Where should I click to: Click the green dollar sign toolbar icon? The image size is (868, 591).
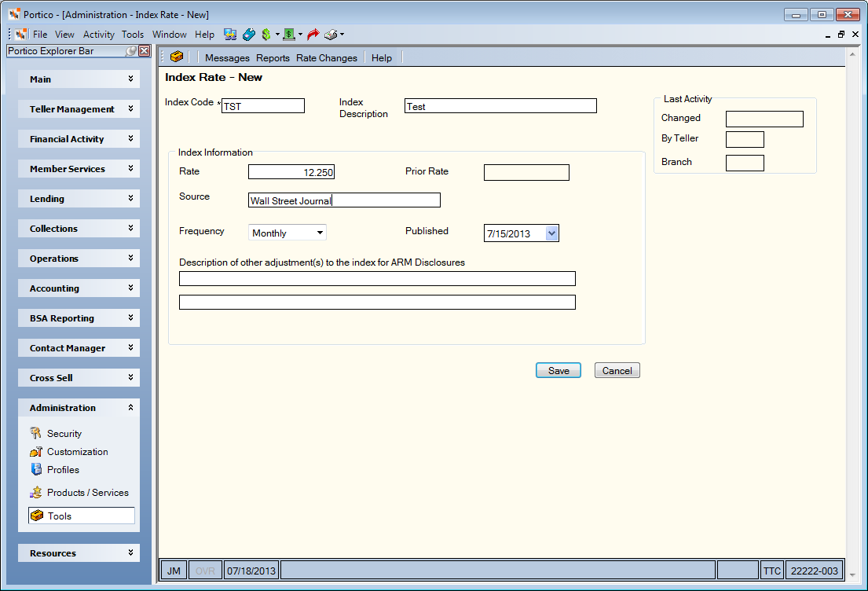click(266, 35)
